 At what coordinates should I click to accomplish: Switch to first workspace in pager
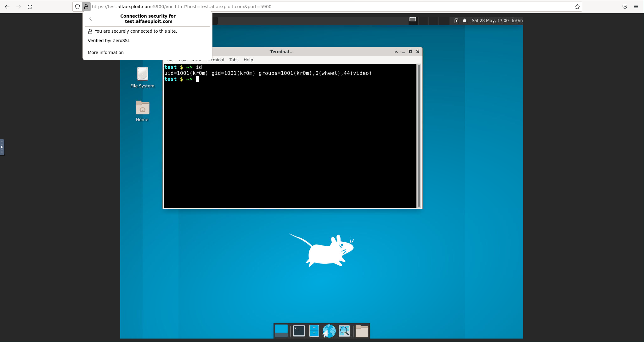(413, 19)
